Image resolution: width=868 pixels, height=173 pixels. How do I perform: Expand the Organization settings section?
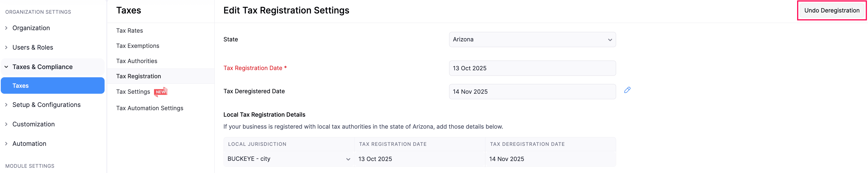coord(31,28)
